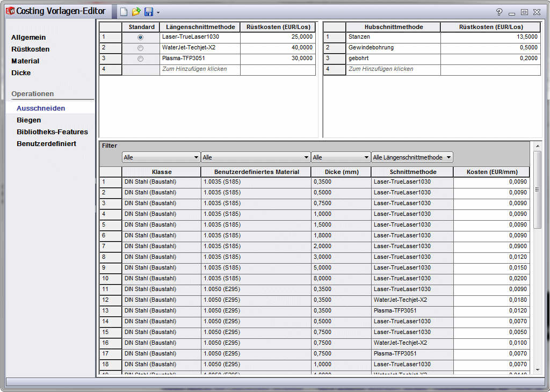Screen dimensions: 550x392
Task: Click the Open folder icon
Action: pyautogui.click(x=136, y=12)
